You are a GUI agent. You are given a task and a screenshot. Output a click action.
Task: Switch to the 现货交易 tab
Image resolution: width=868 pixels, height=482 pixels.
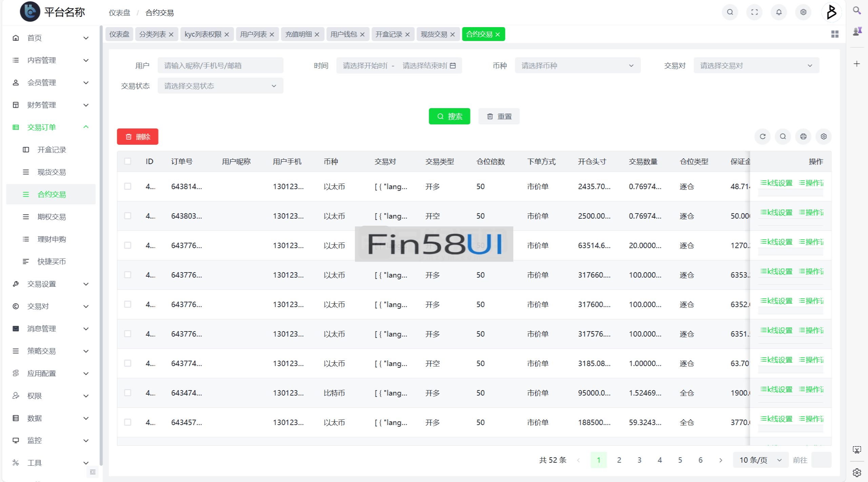point(434,34)
